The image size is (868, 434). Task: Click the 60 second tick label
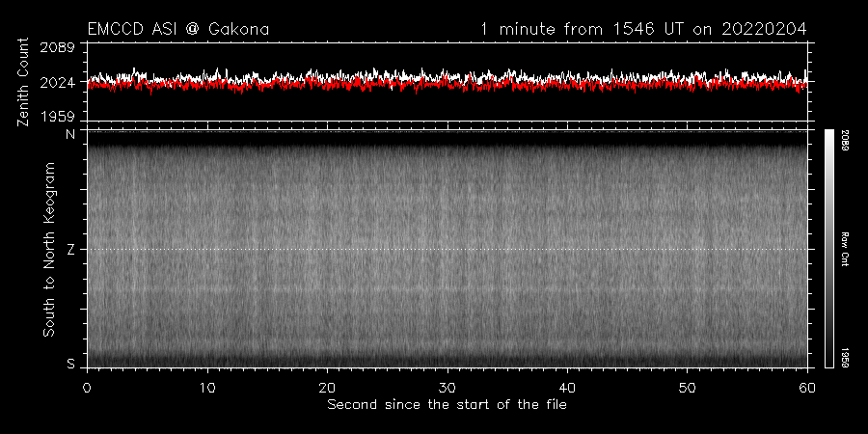807,387
